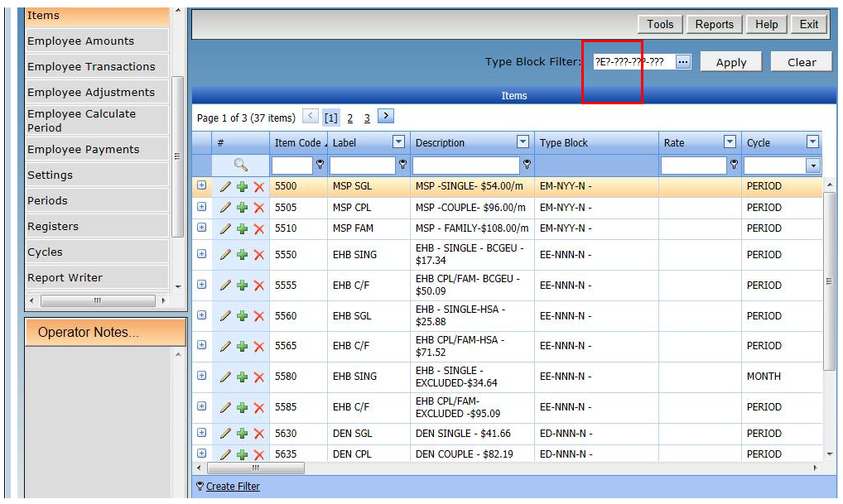Open the Employee Adjustments section
The width and height of the screenshot is (843, 504).
(97, 93)
